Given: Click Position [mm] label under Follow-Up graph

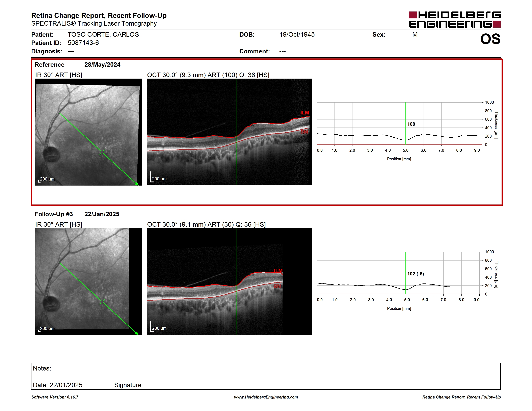Looking at the screenshot, I should pos(399,308).
